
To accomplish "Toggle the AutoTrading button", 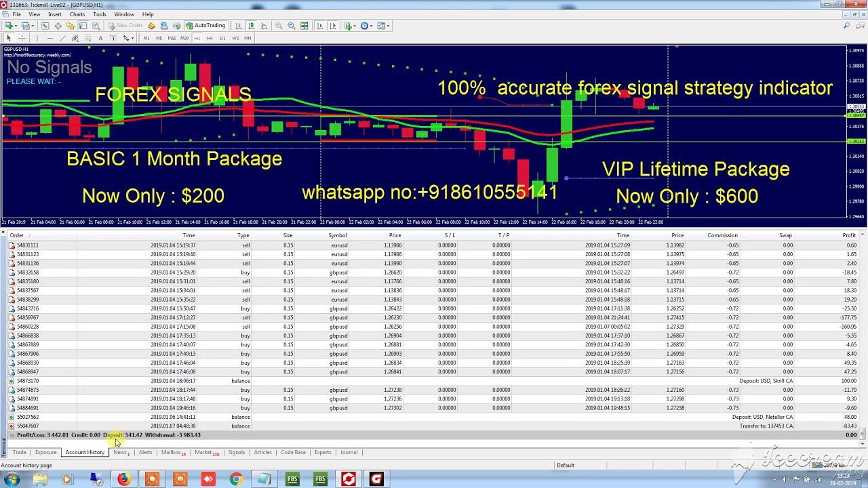I will tap(205, 26).
